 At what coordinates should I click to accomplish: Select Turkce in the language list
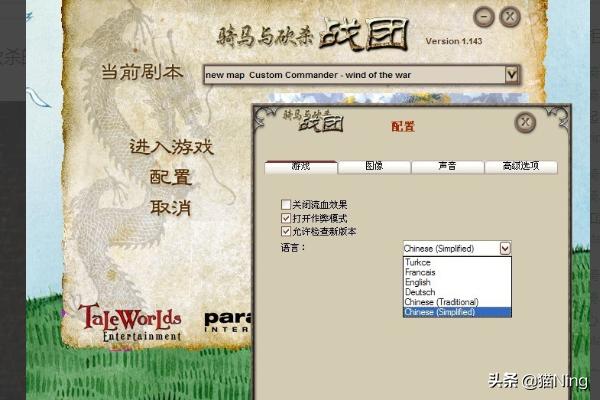457,262
